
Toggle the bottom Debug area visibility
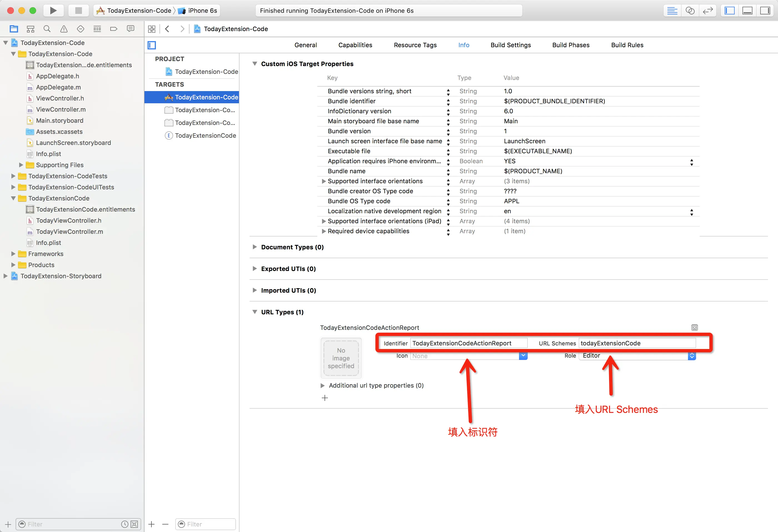coord(747,10)
